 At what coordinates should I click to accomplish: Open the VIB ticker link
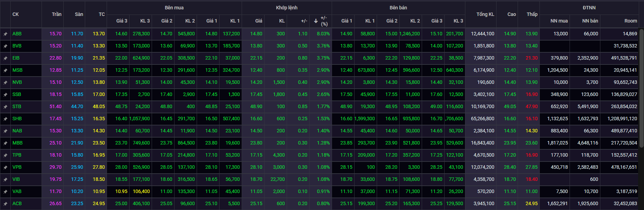[16, 179]
